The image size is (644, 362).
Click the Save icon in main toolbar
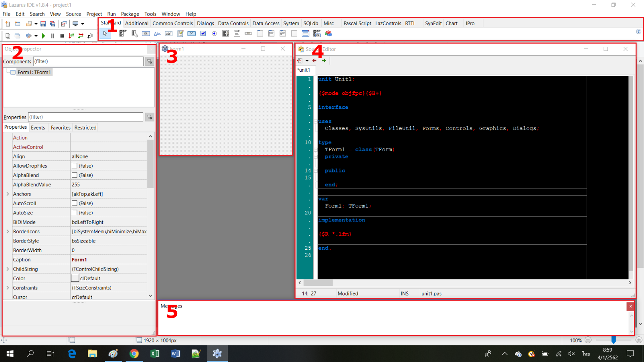coord(43,24)
